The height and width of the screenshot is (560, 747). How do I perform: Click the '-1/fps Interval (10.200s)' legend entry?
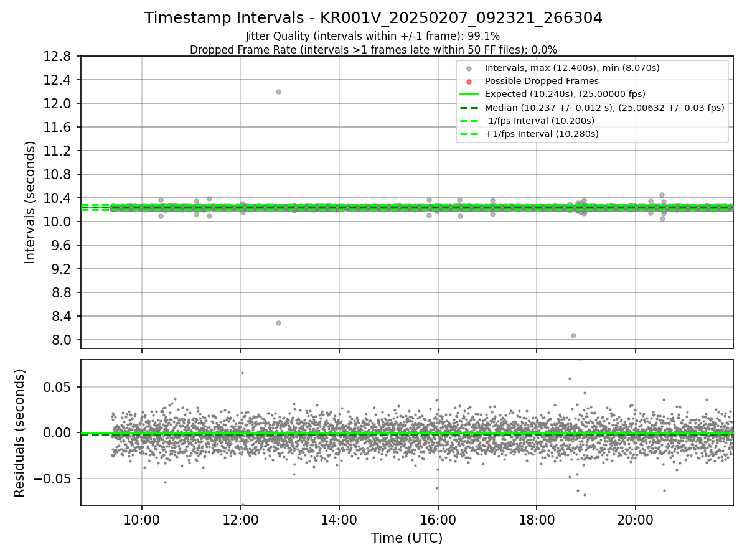539,120
